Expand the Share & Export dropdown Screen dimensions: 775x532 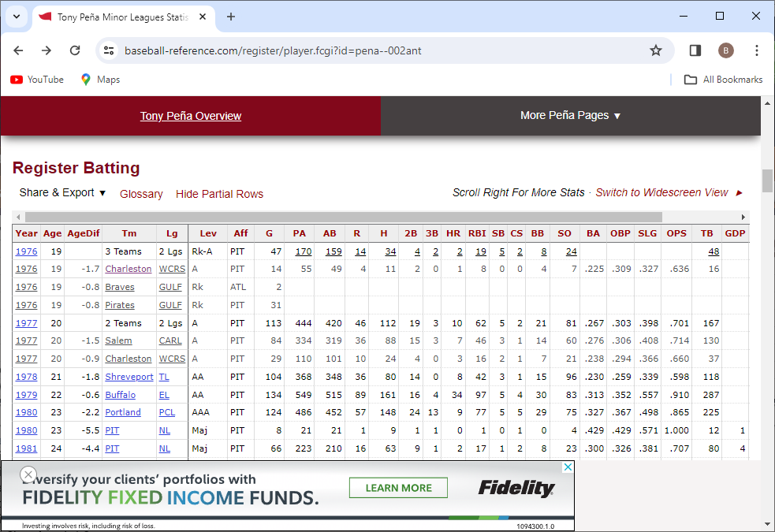pos(62,192)
